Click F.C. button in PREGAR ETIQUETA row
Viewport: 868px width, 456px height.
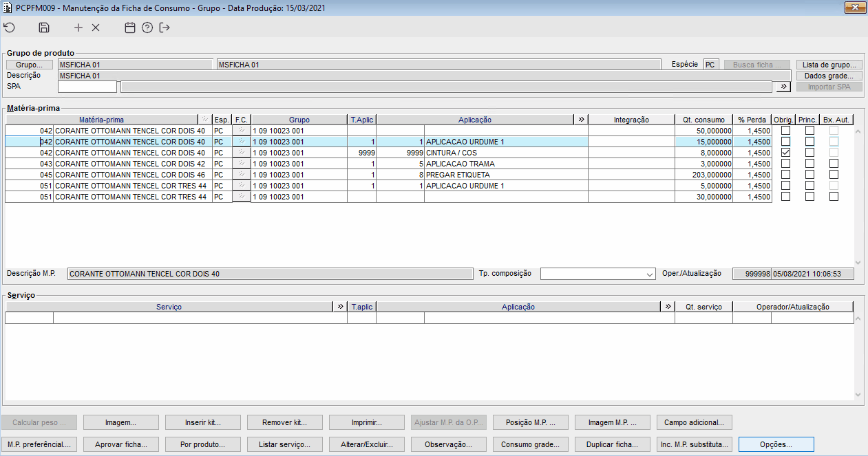coord(242,175)
